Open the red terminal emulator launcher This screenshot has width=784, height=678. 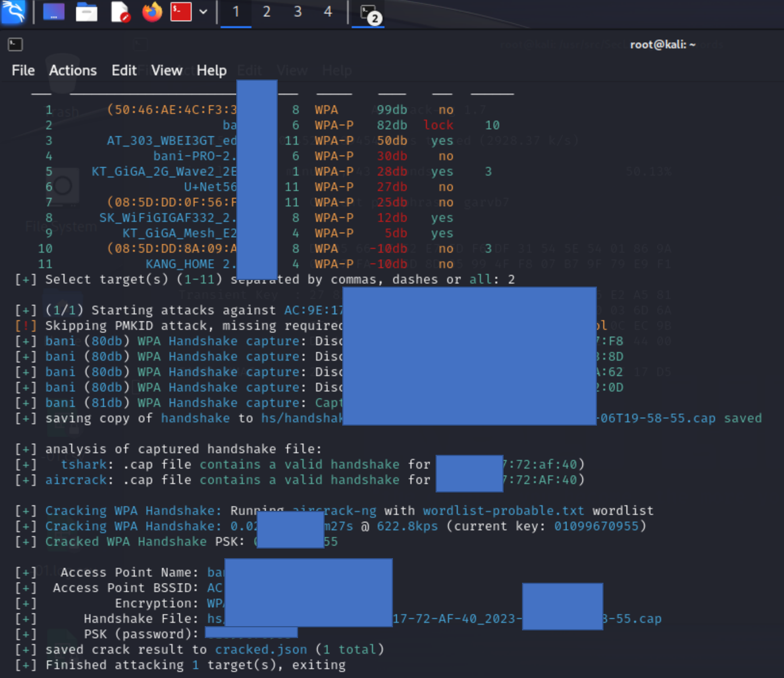coord(181,12)
